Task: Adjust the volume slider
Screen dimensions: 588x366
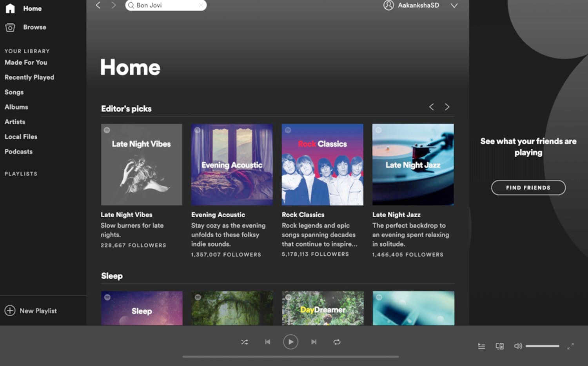Action: pos(542,346)
